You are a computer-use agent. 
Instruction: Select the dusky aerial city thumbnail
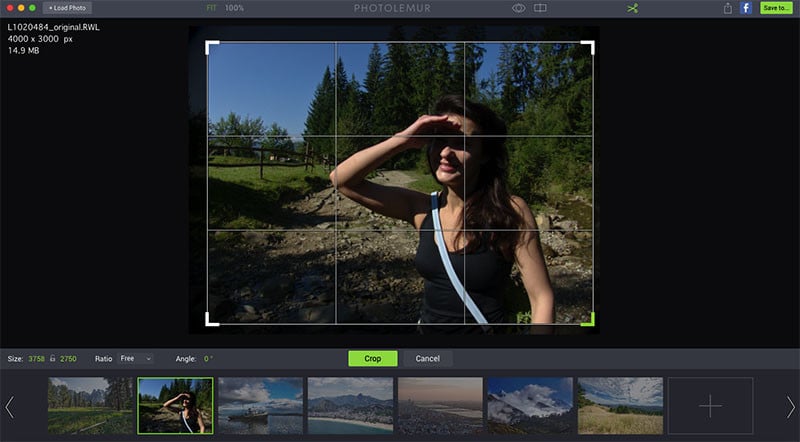[x=440, y=406]
